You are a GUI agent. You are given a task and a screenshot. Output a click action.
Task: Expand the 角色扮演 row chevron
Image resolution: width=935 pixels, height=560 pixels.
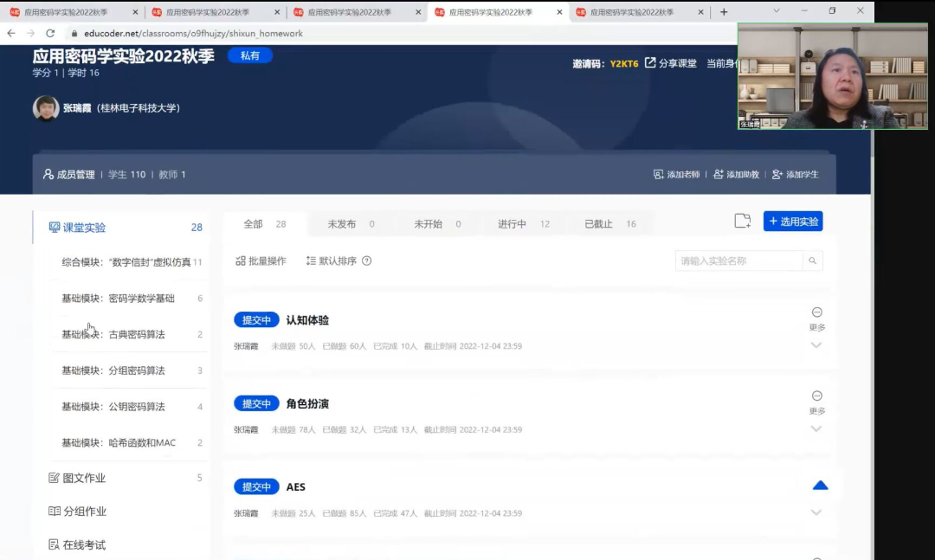click(x=816, y=429)
